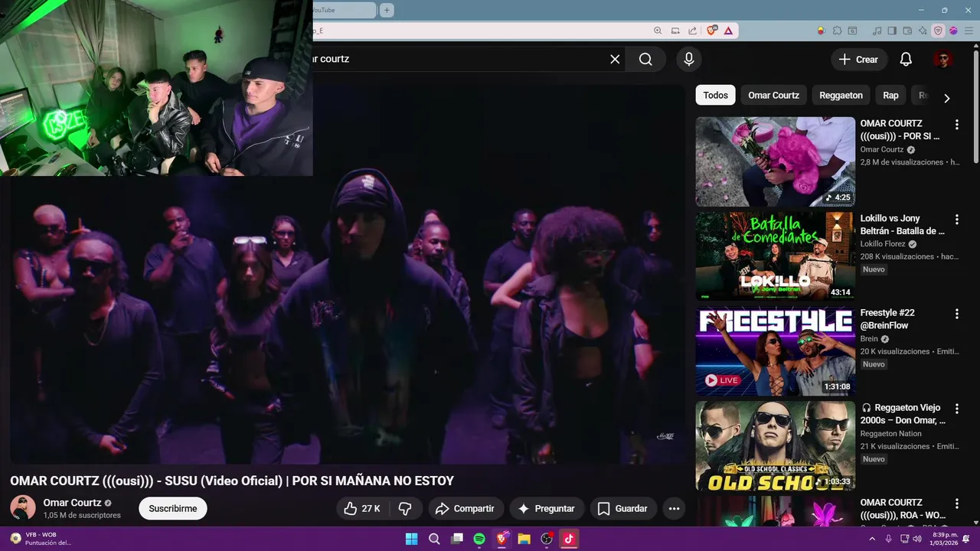
Task: Open the colorful circles extension icon
Action: click(x=821, y=31)
